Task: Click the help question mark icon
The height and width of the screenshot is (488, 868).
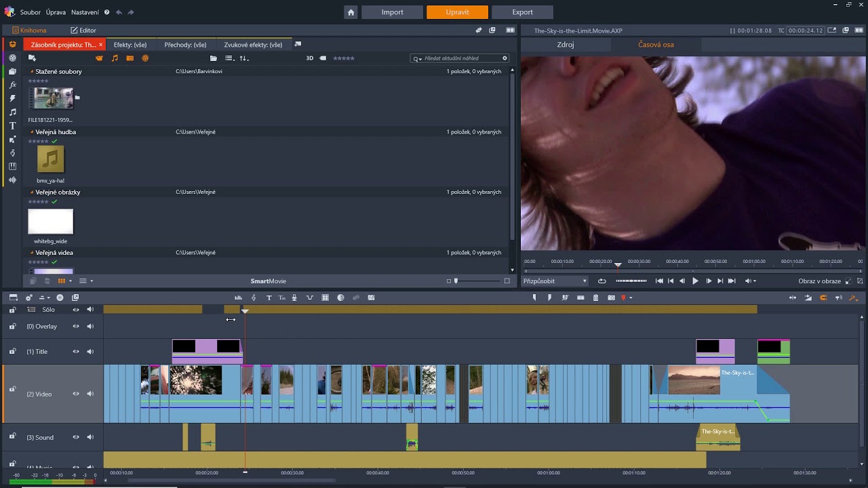Action: [106, 12]
